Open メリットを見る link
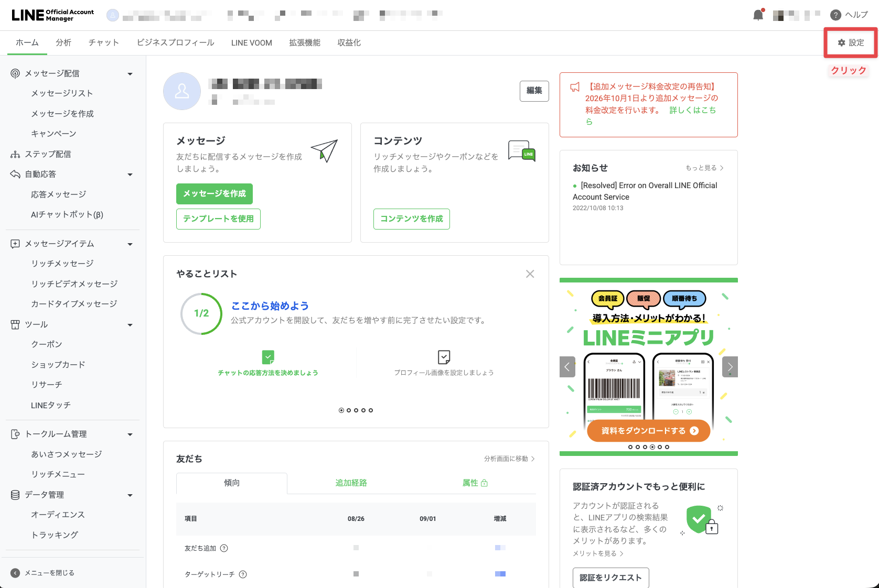The image size is (879, 588). tap(598, 553)
